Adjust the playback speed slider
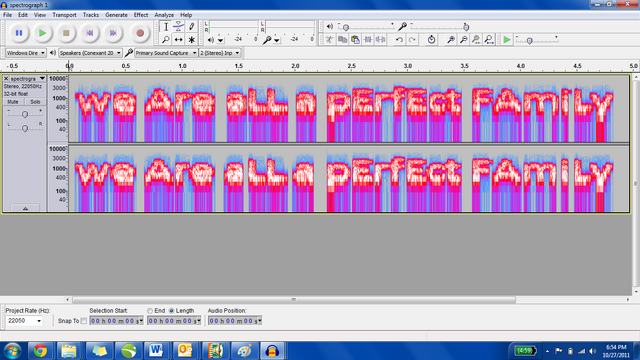The image size is (640, 360). click(529, 41)
